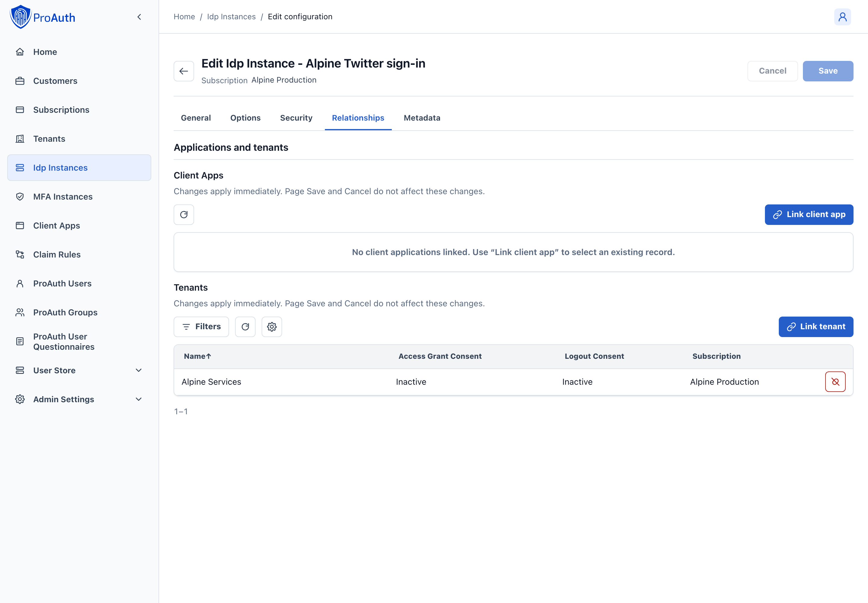This screenshot has height=603, width=868.
Task: Click the Cancel button
Action: (x=772, y=71)
